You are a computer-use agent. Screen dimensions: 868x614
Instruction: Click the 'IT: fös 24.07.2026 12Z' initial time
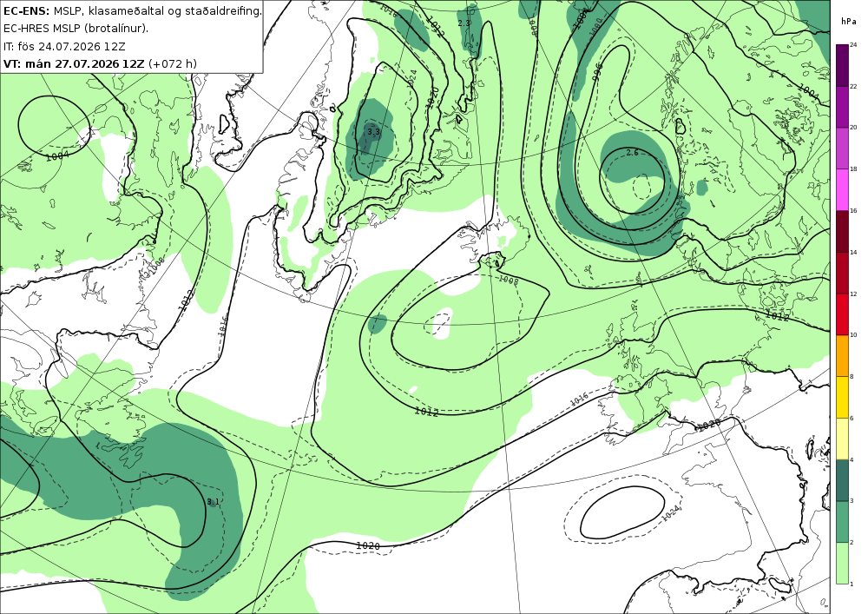pos(64,46)
